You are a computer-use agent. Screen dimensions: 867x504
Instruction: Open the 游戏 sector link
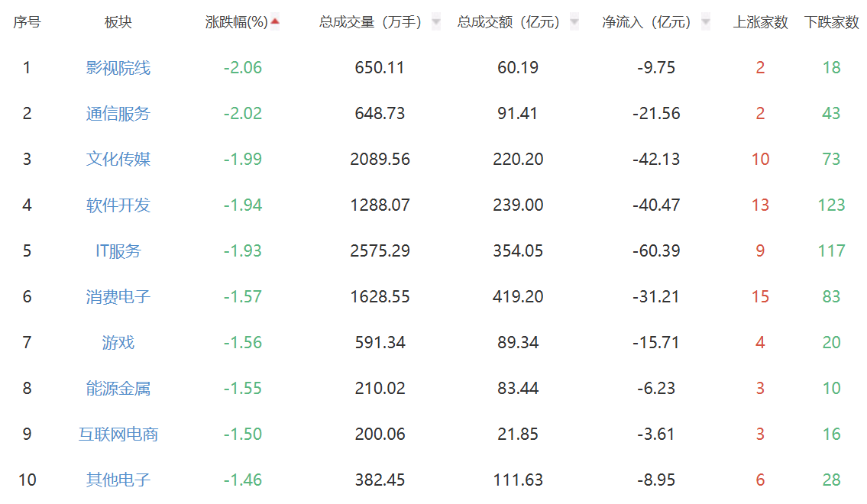[118, 343]
